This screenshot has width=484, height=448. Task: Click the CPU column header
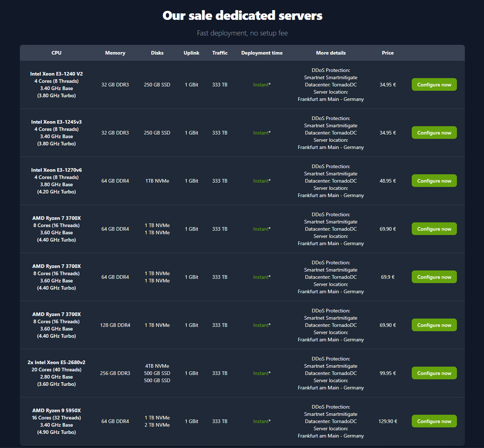click(56, 53)
